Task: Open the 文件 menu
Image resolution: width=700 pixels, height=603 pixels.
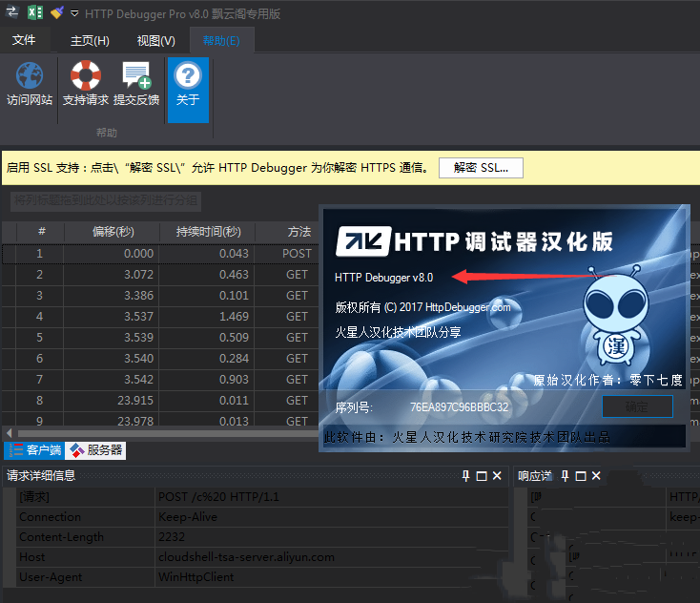Action: [x=24, y=40]
